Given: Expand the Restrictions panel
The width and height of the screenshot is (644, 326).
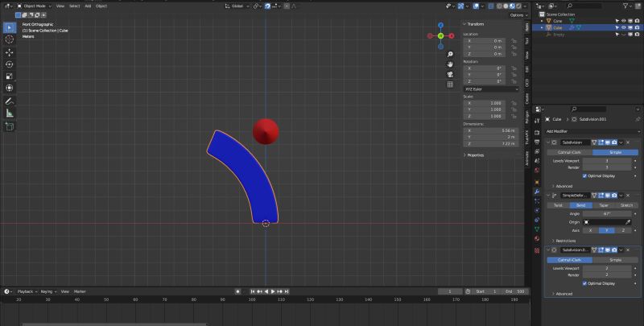Looking at the screenshot, I should pos(564,241).
